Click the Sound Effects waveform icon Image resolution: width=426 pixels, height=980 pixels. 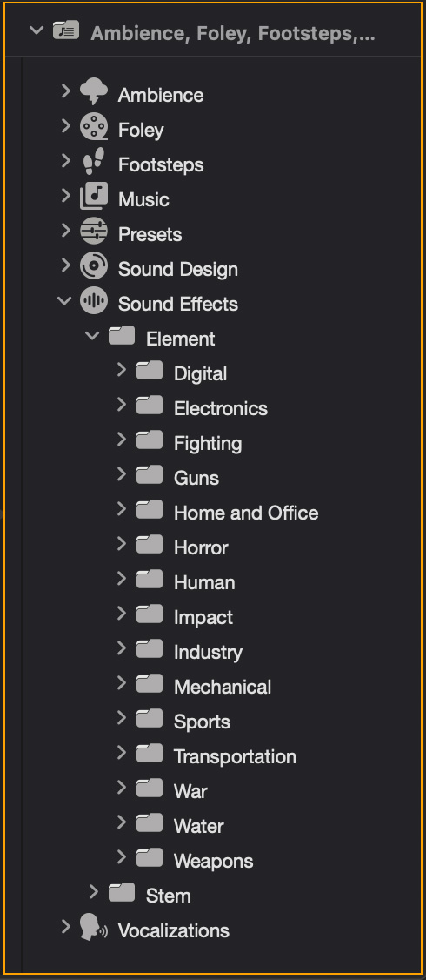click(94, 301)
